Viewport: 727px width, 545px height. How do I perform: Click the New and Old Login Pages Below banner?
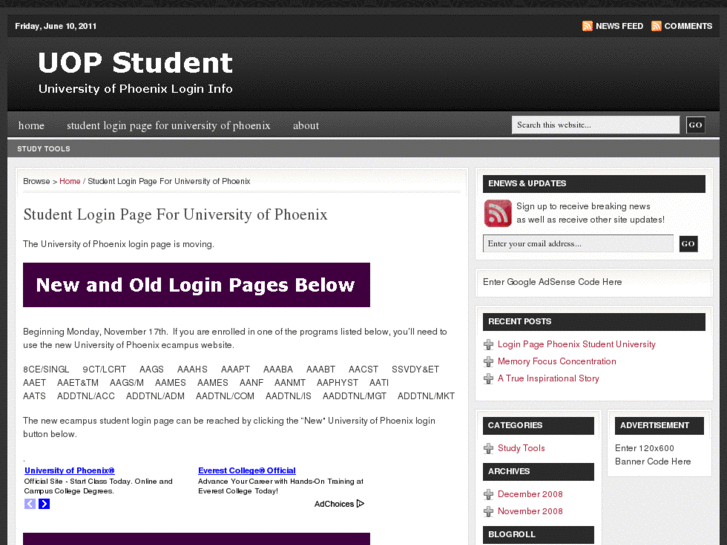(197, 285)
